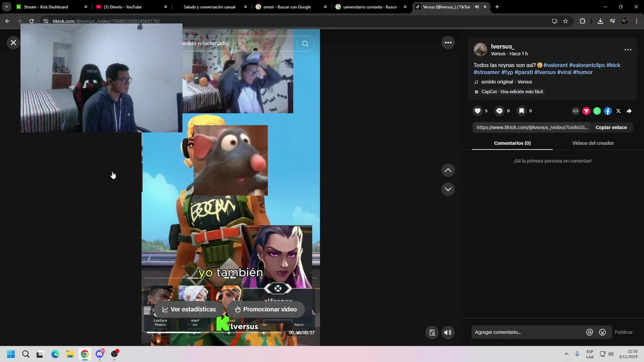Bookmark this page with the star icon
644x362 pixels.
566,21
